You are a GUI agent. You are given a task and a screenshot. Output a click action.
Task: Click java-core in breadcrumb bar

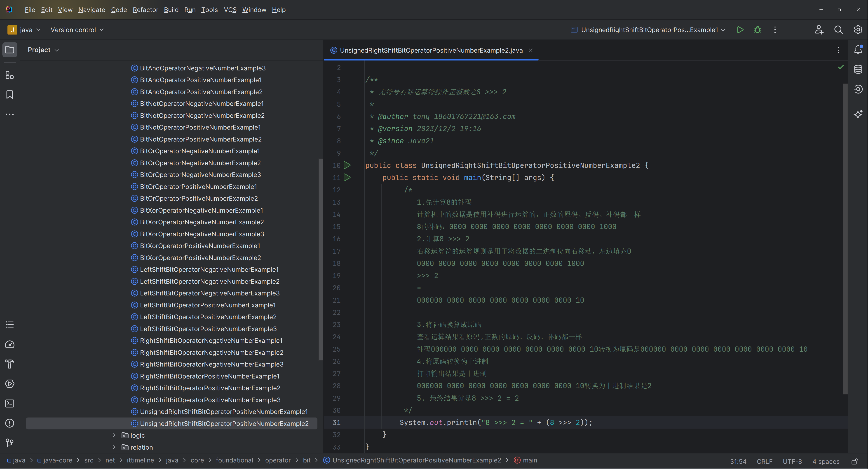58,460
